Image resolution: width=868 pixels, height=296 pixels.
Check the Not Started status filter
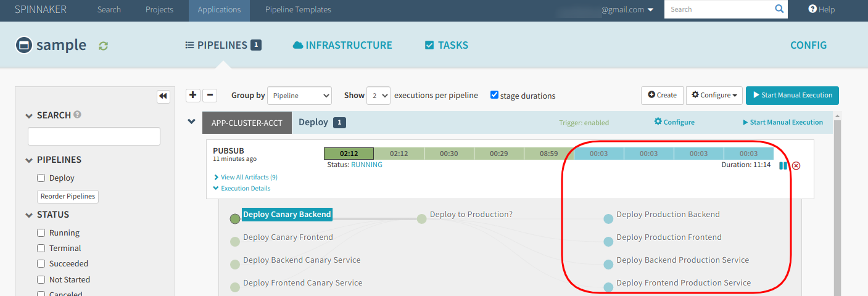[41, 279]
